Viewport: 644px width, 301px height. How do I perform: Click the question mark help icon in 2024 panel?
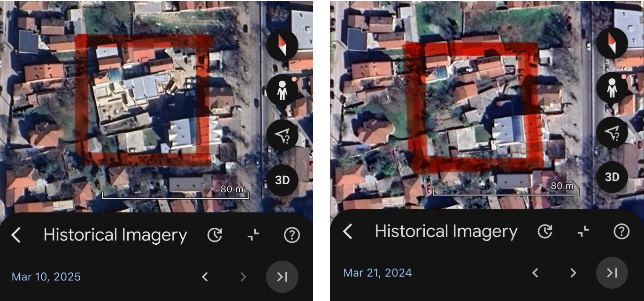[621, 231]
